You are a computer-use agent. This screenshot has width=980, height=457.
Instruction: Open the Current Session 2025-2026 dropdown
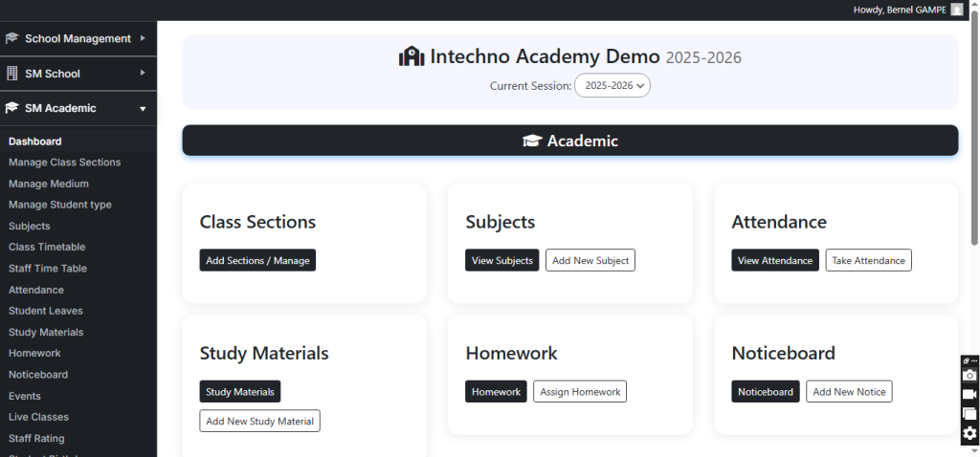coord(612,85)
